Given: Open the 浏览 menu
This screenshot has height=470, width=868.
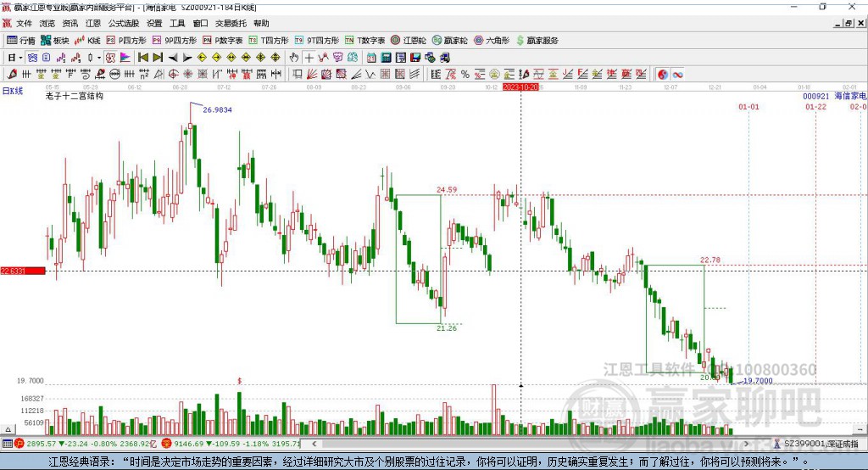Looking at the screenshot, I should (47, 23).
